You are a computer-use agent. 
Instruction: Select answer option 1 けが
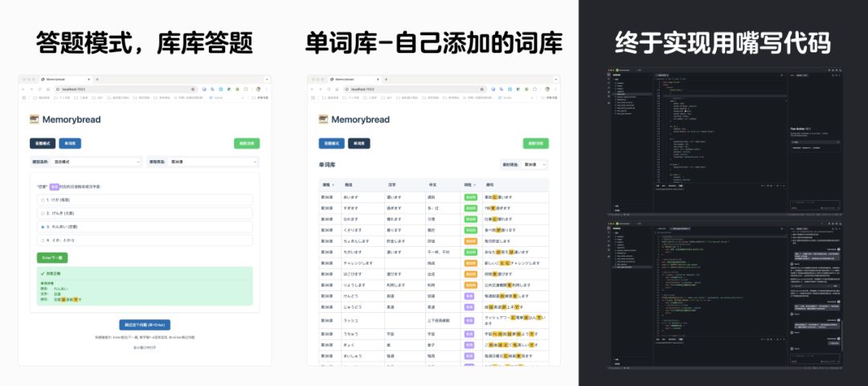tap(145, 200)
